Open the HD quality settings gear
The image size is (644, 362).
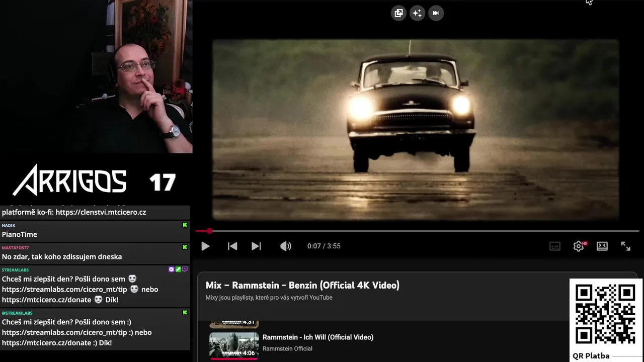(579, 246)
